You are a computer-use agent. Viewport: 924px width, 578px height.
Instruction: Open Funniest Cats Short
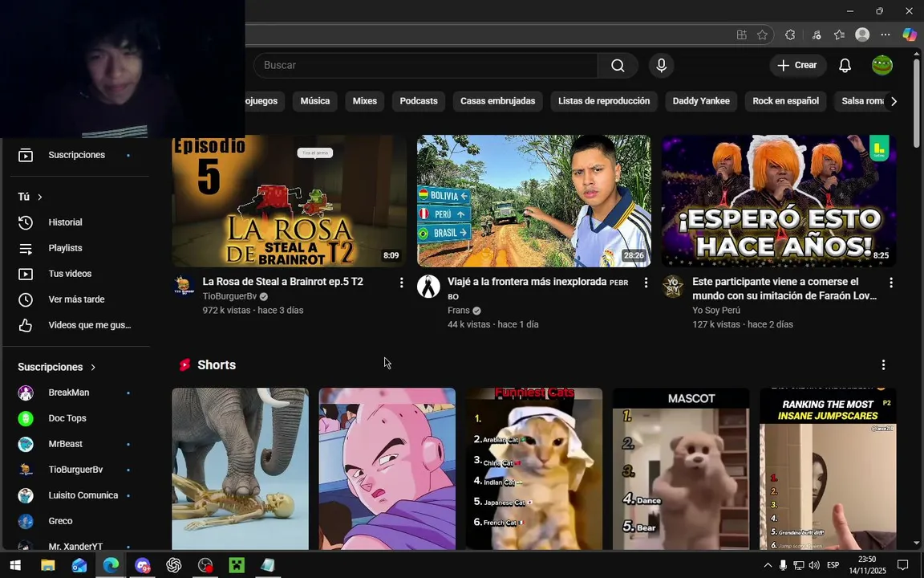(534, 469)
